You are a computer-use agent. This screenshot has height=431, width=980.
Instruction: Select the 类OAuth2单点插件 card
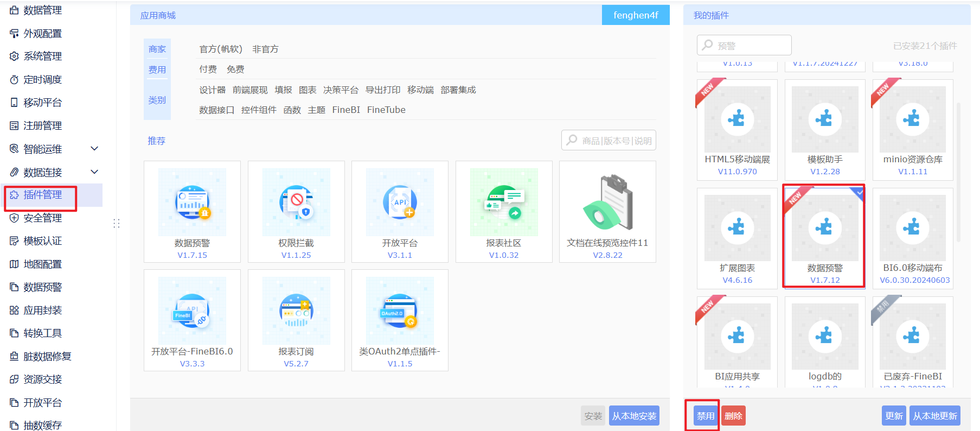tap(400, 320)
